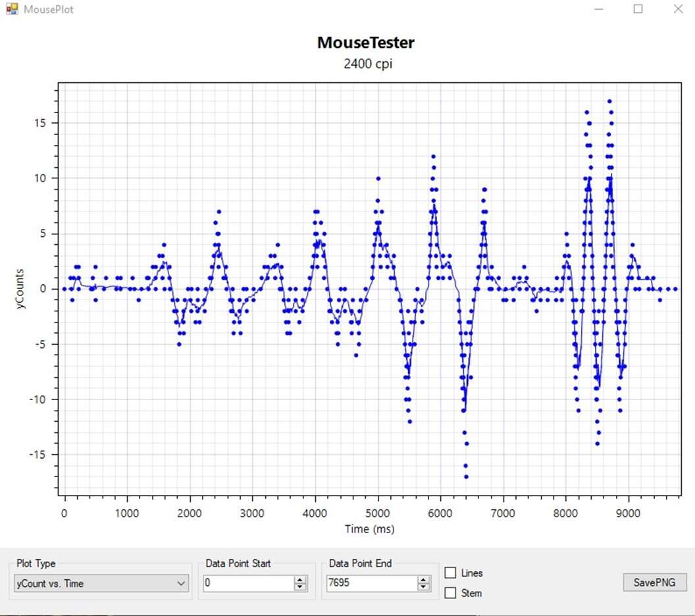Increase Data Point Start with up arrow

click(x=301, y=580)
